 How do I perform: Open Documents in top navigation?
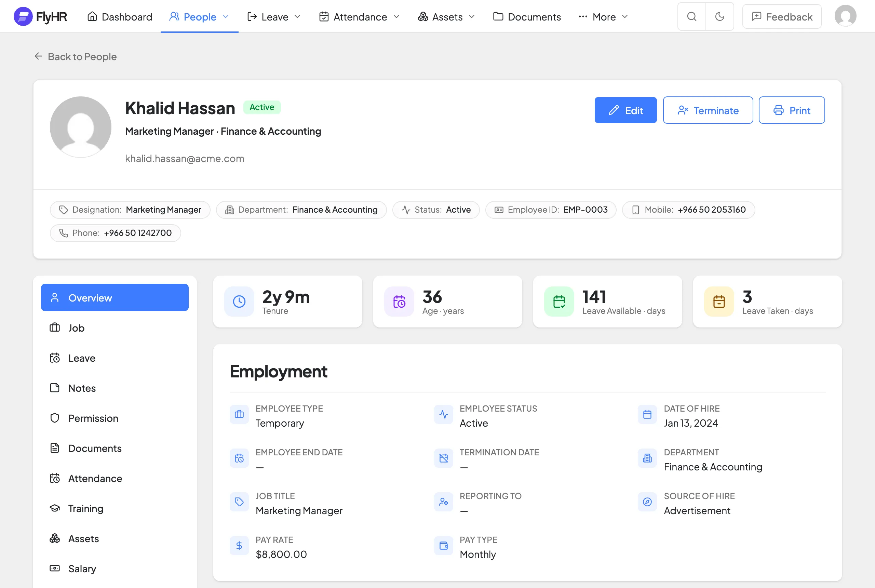[527, 17]
